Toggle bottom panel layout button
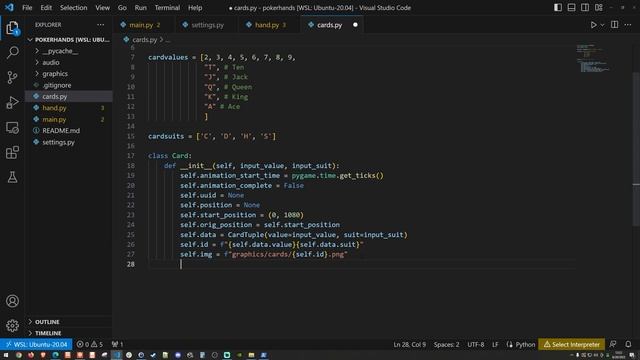The image size is (640, 360). pos(571,8)
